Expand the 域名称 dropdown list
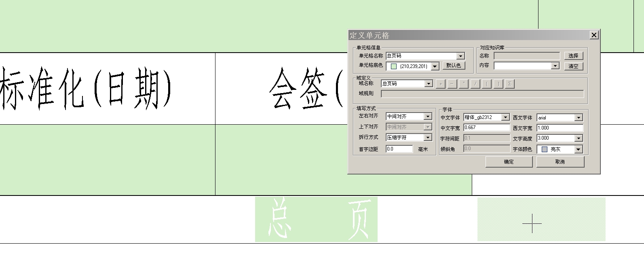Screen dimensions: 644x257 pos(429,84)
